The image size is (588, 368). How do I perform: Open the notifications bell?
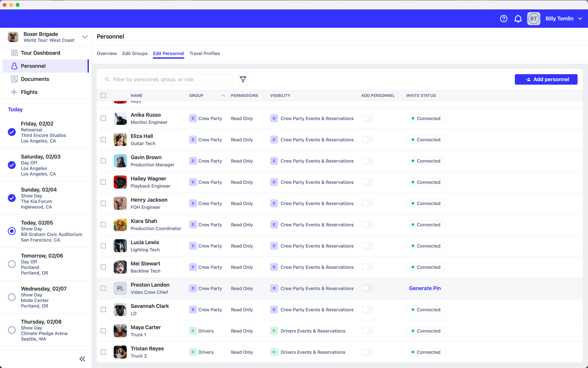(x=518, y=19)
